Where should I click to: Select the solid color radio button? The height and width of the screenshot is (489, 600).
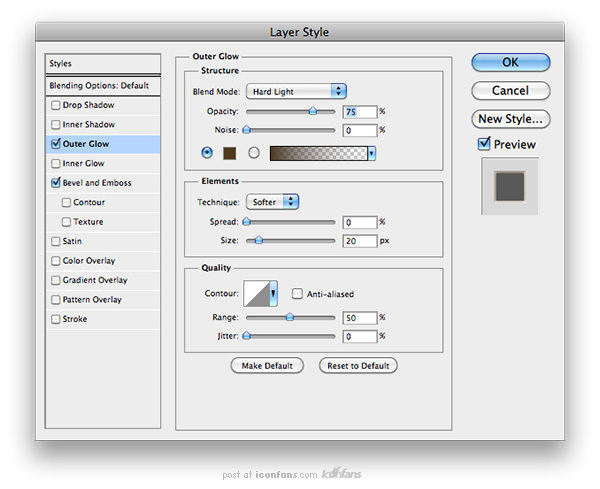click(x=207, y=153)
